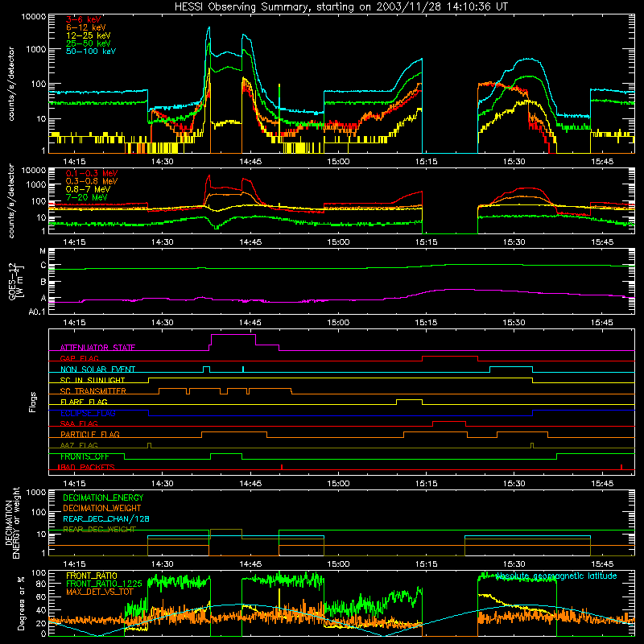644x644 pixels.
Task: Select the GAP_FLAG label
Action: tap(79, 358)
